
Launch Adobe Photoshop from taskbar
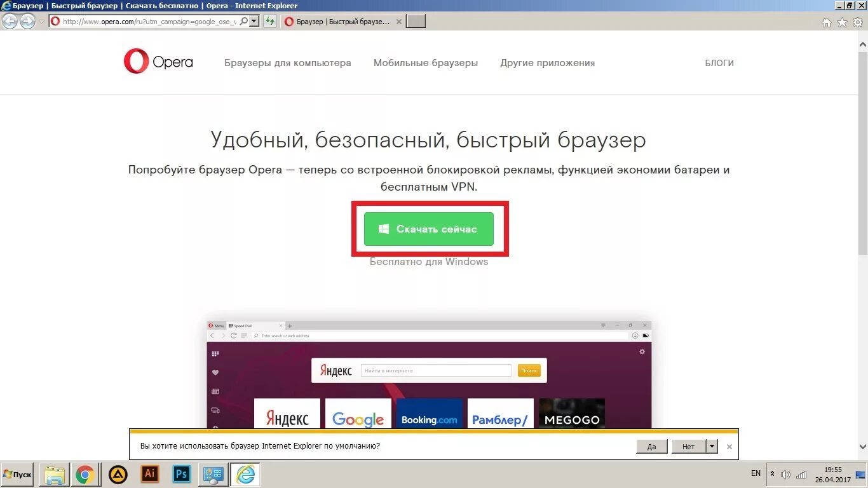tap(182, 474)
